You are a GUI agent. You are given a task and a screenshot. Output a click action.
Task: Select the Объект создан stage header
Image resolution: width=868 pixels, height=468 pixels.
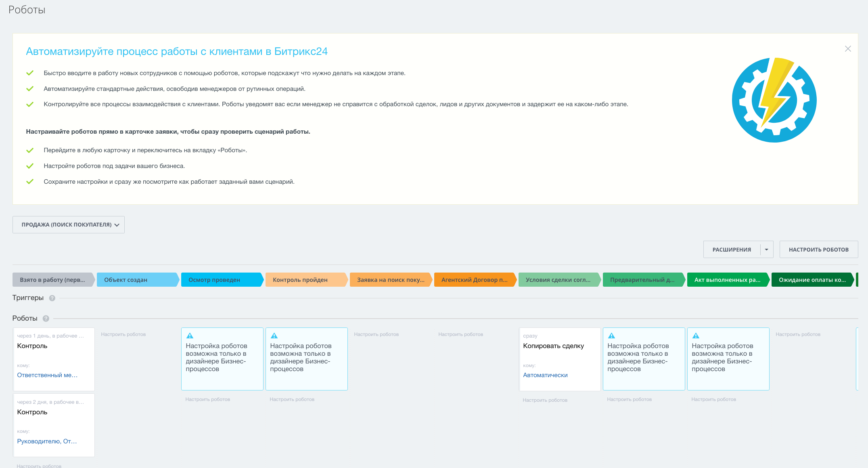137,280
